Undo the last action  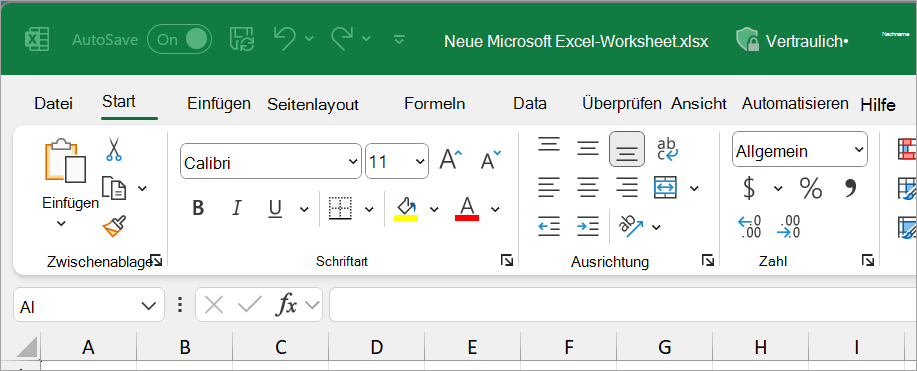[x=285, y=39]
